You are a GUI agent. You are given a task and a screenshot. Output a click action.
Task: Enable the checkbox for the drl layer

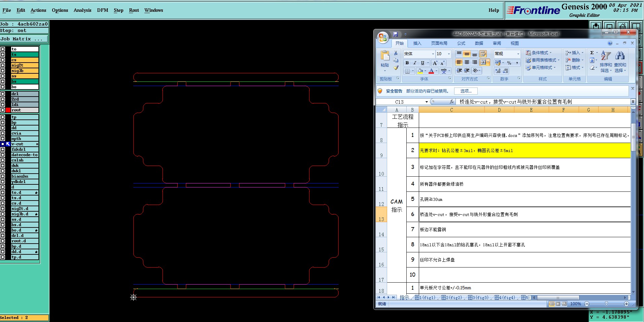[3, 94]
